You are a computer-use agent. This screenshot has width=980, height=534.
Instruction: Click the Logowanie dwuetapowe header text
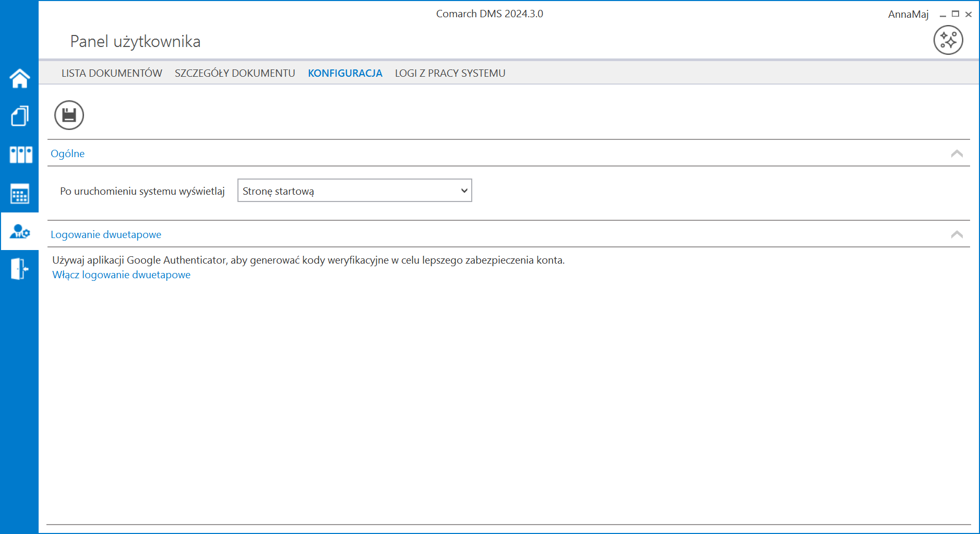(x=106, y=234)
